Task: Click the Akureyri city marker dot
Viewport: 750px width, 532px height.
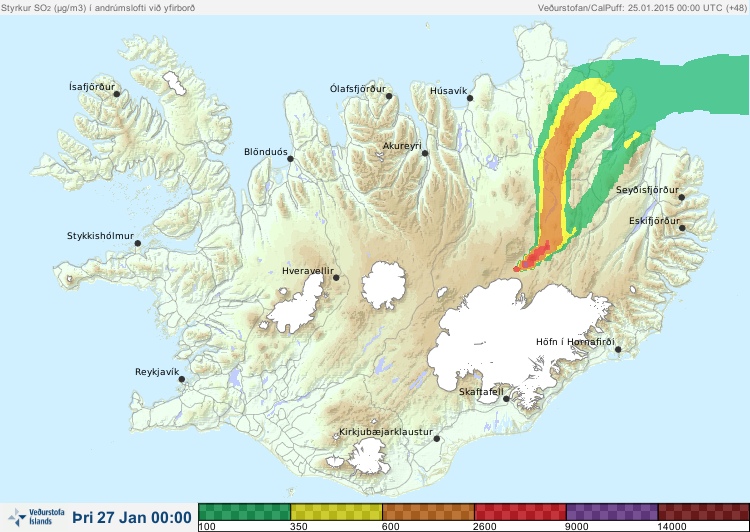Action: click(425, 153)
